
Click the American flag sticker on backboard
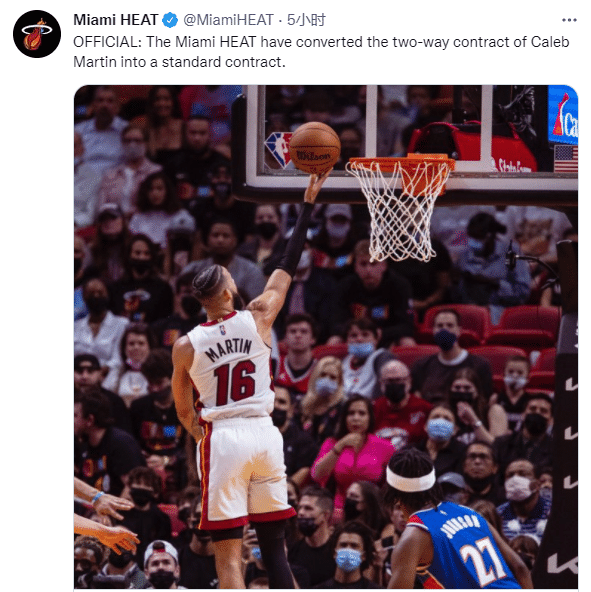pos(566,159)
